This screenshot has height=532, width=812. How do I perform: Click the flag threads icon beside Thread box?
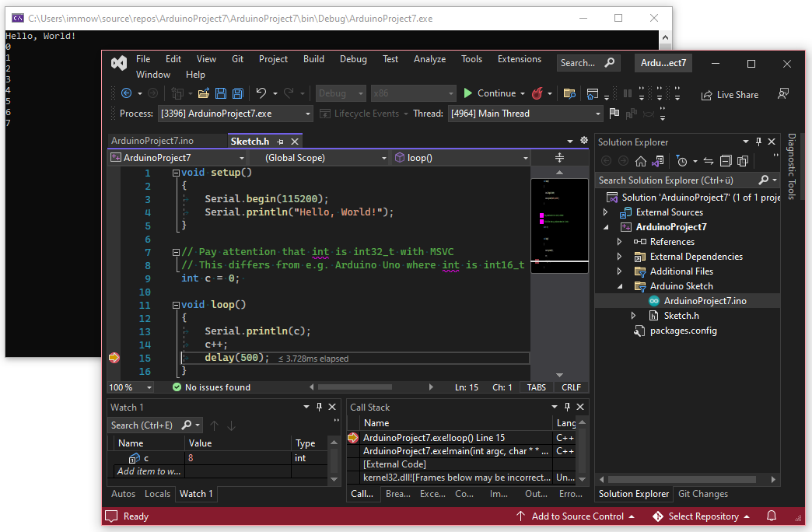pyautogui.click(x=614, y=113)
